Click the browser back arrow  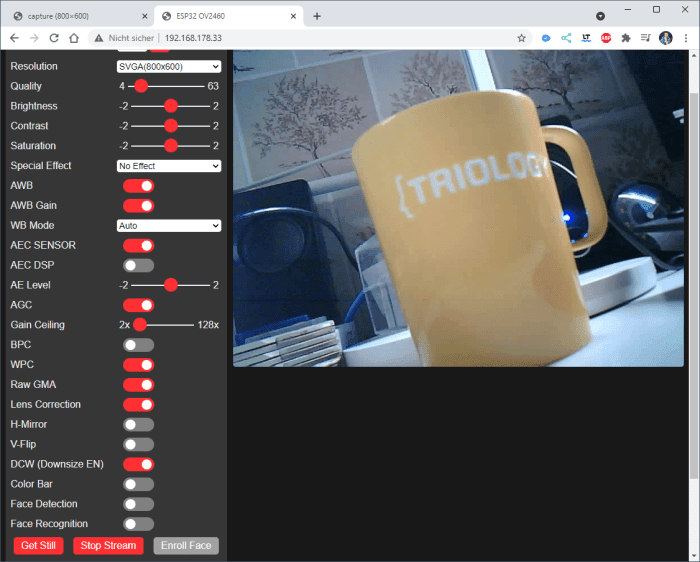click(x=14, y=38)
